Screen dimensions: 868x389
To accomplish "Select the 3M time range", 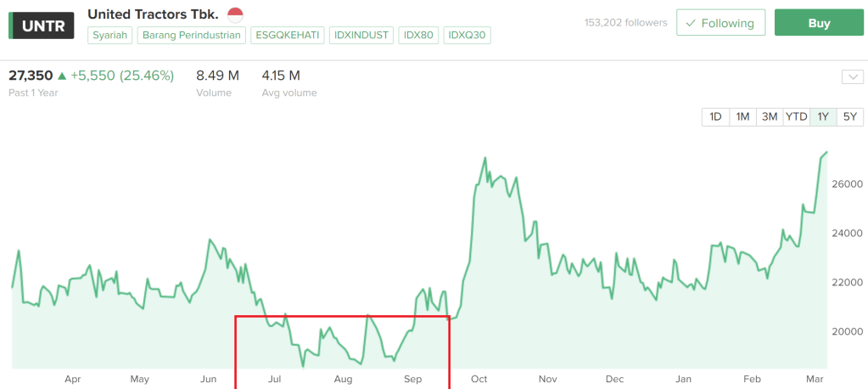I will (x=770, y=116).
